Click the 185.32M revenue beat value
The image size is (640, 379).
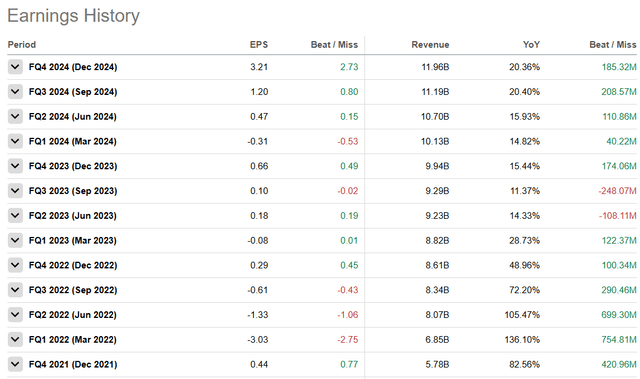point(619,67)
